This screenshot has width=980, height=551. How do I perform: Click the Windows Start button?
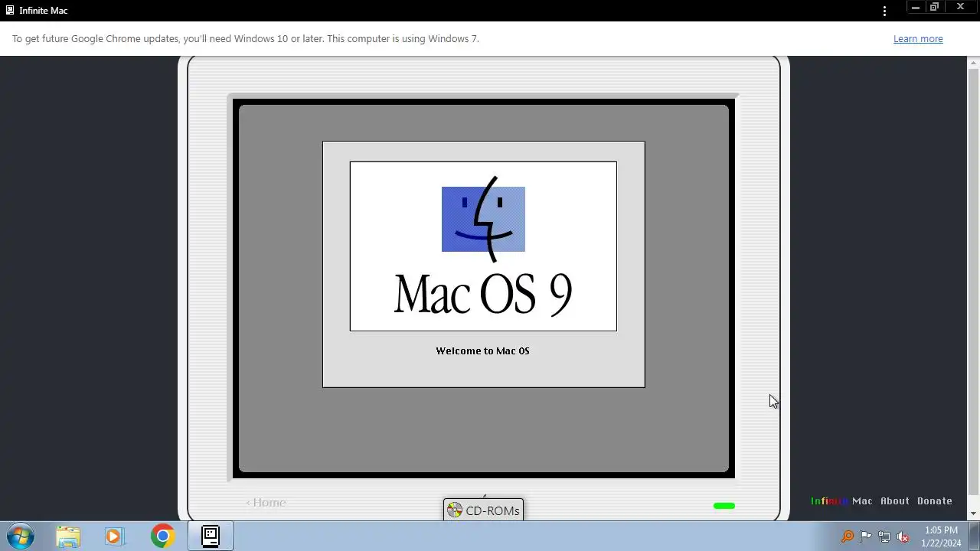point(21,536)
